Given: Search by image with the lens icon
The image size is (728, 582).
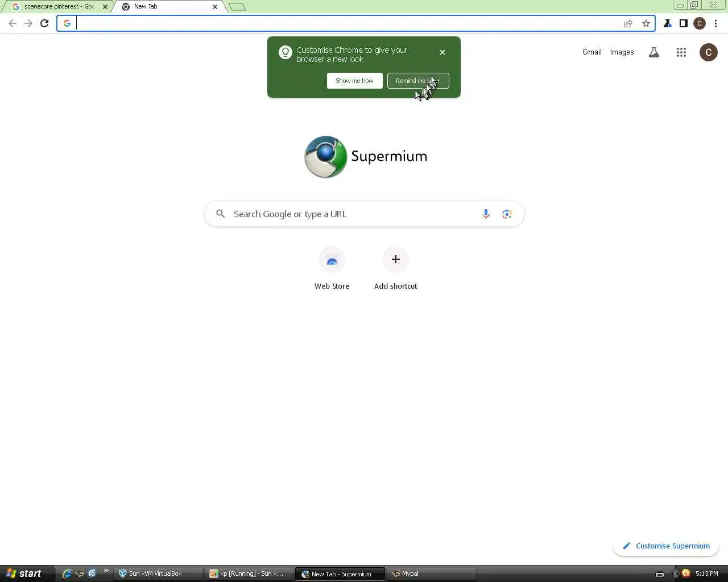Looking at the screenshot, I should (x=507, y=214).
